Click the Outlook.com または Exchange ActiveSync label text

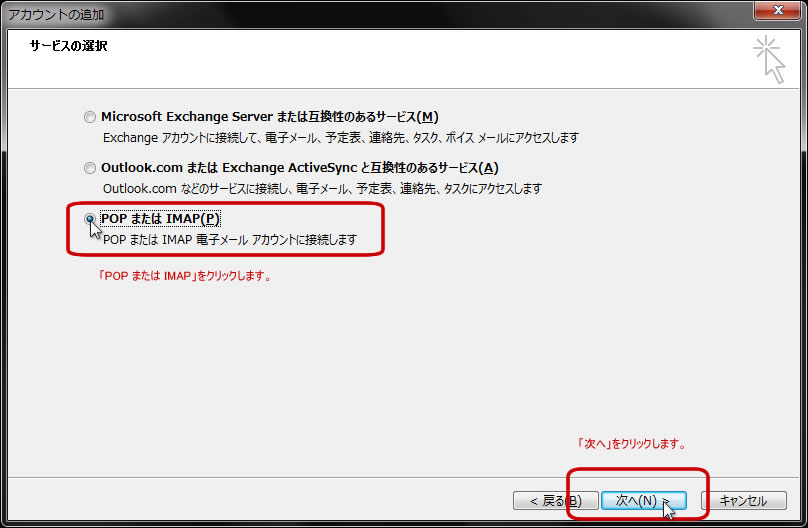click(300, 168)
